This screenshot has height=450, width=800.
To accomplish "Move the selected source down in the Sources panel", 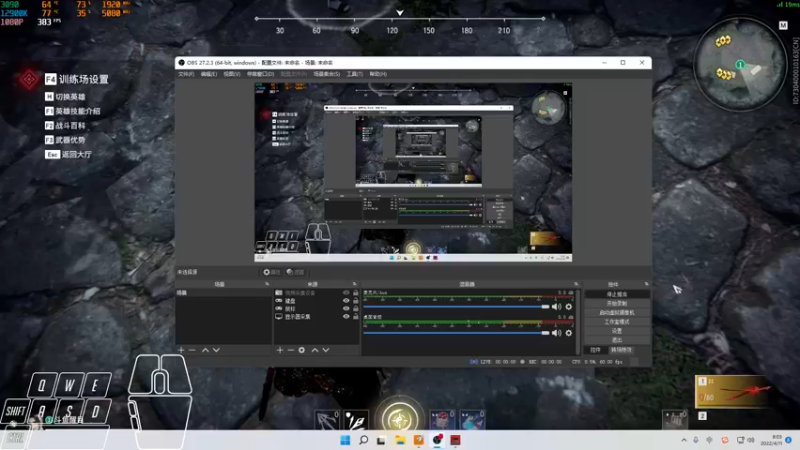I will (326, 350).
